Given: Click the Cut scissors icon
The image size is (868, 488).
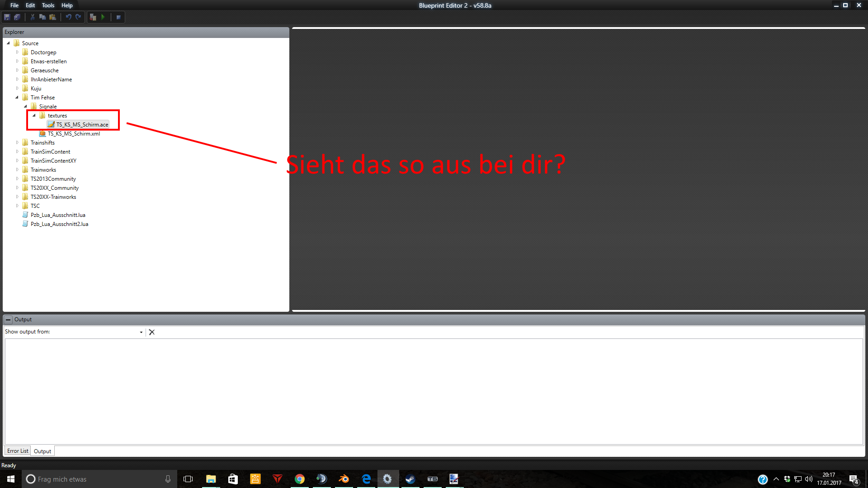Looking at the screenshot, I should pos(33,17).
